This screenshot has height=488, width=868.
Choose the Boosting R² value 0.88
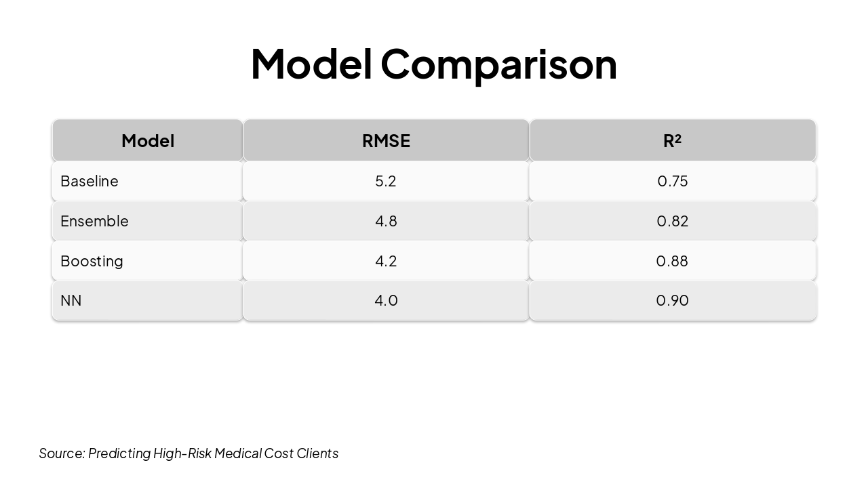click(672, 261)
